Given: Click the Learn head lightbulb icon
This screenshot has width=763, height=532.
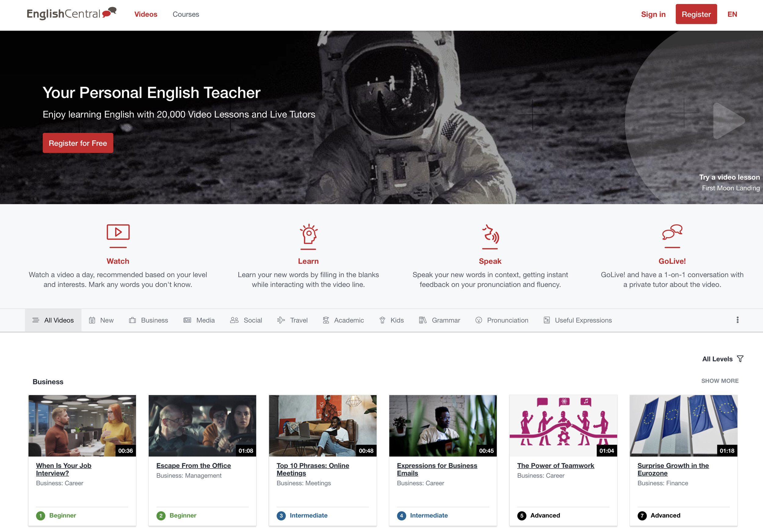Looking at the screenshot, I should point(308,234).
